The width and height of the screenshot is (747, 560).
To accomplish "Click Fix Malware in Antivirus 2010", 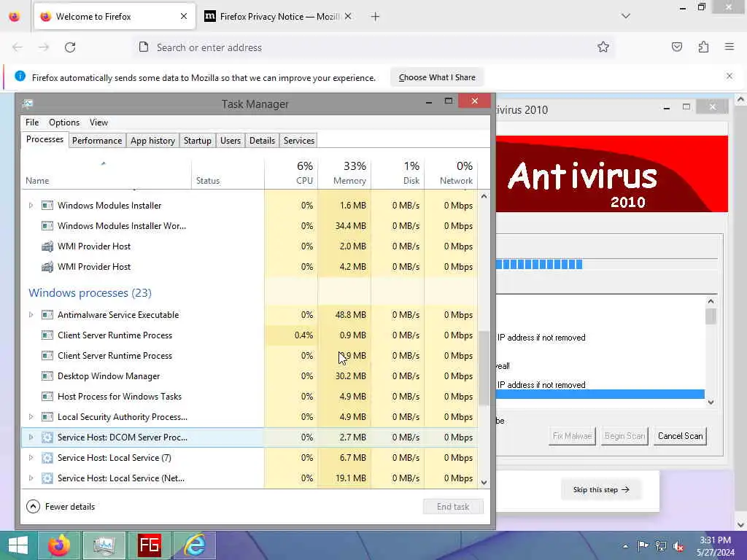I will pyautogui.click(x=572, y=436).
